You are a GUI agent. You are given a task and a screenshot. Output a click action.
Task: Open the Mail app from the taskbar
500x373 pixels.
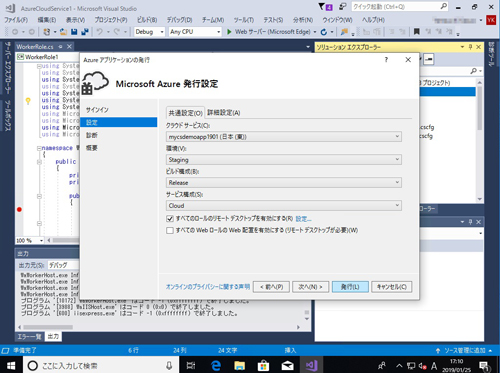coord(287,365)
